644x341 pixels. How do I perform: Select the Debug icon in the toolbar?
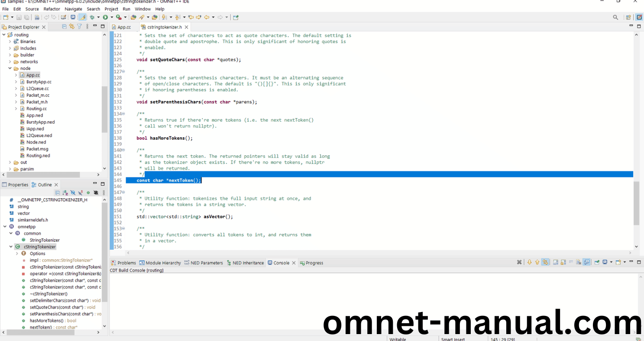click(92, 17)
